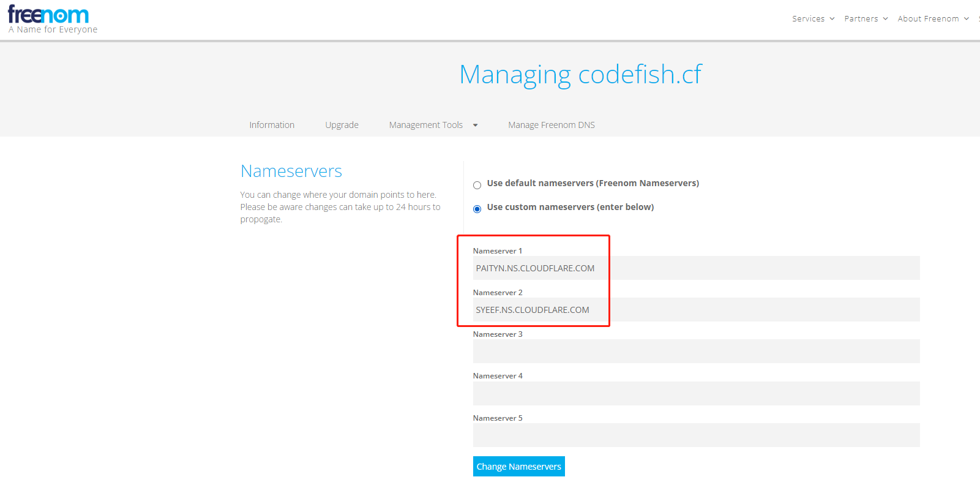
Task: Expand the About Freenom menu
Action: coord(933,19)
